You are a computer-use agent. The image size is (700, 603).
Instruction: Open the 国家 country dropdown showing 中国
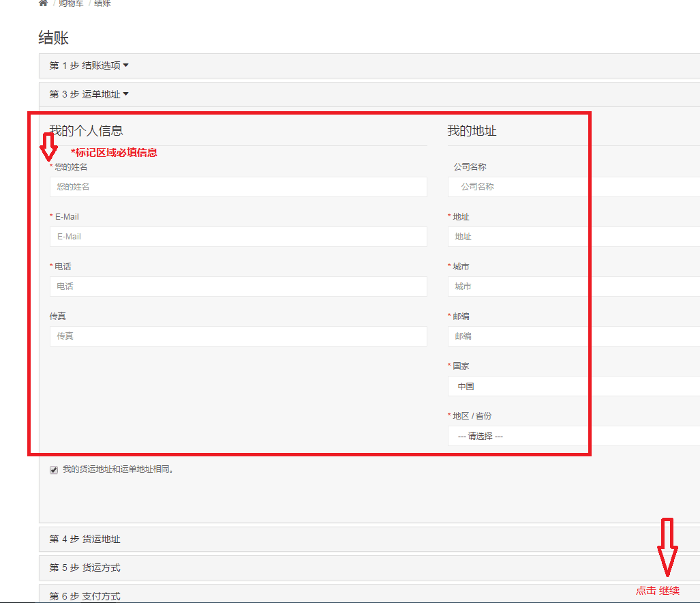[x=573, y=386]
